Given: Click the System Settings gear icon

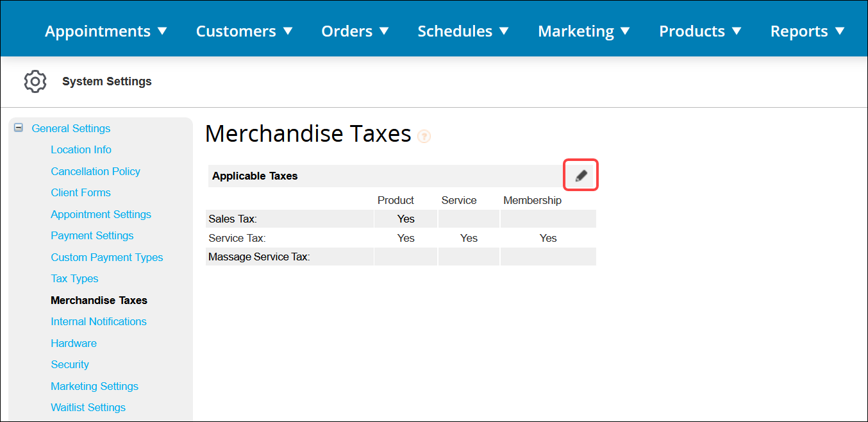Looking at the screenshot, I should click(35, 81).
